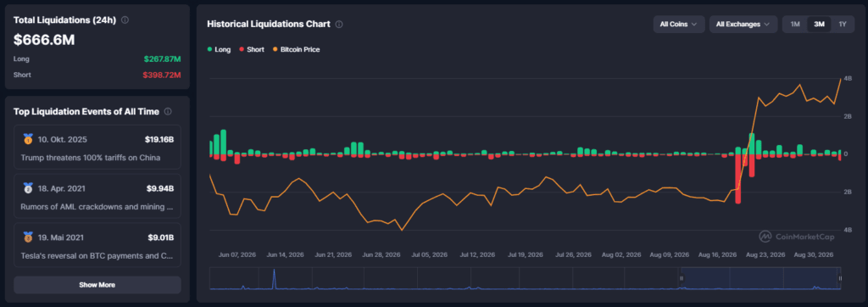Open the 19. Mai 2021 liquidation event card

point(97,246)
